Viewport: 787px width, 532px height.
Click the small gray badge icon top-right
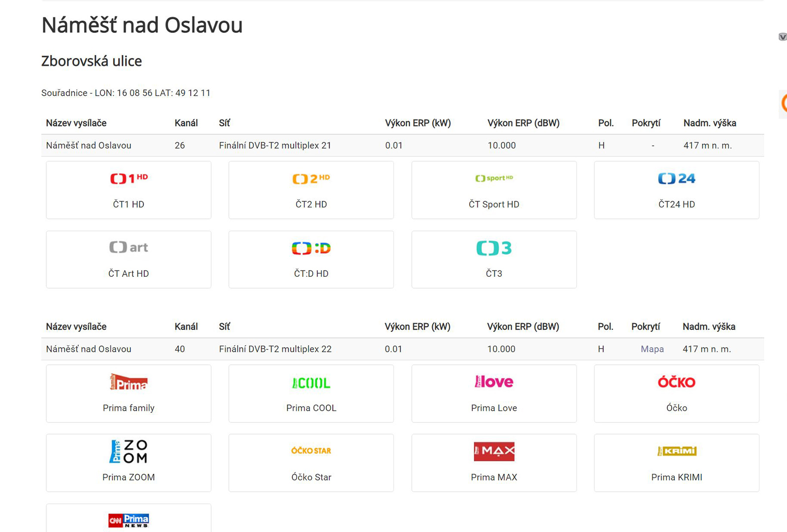tap(783, 37)
